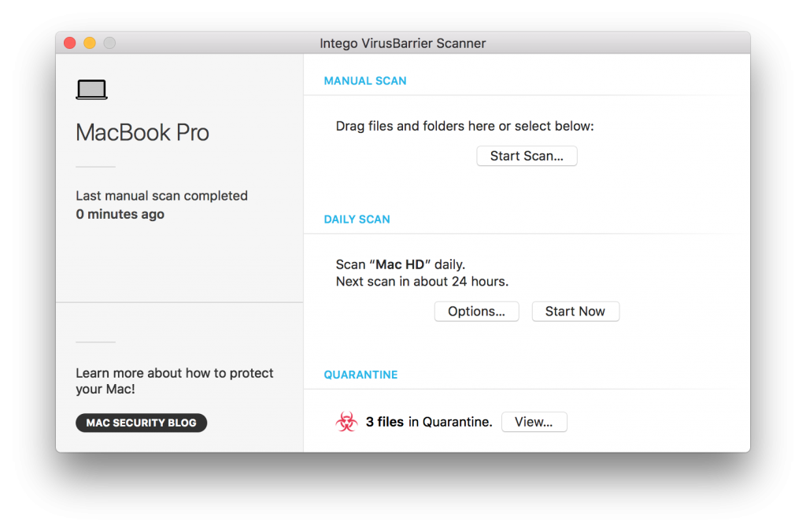Click the red biohazard quarantine icon
Screen dimensions: 806x532
[x=346, y=422]
